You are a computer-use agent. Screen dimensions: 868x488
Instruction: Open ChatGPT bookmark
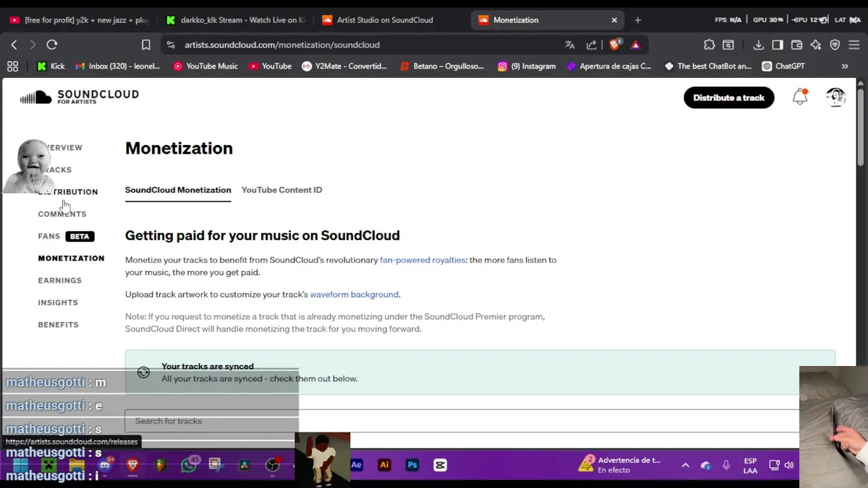[x=783, y=66]
